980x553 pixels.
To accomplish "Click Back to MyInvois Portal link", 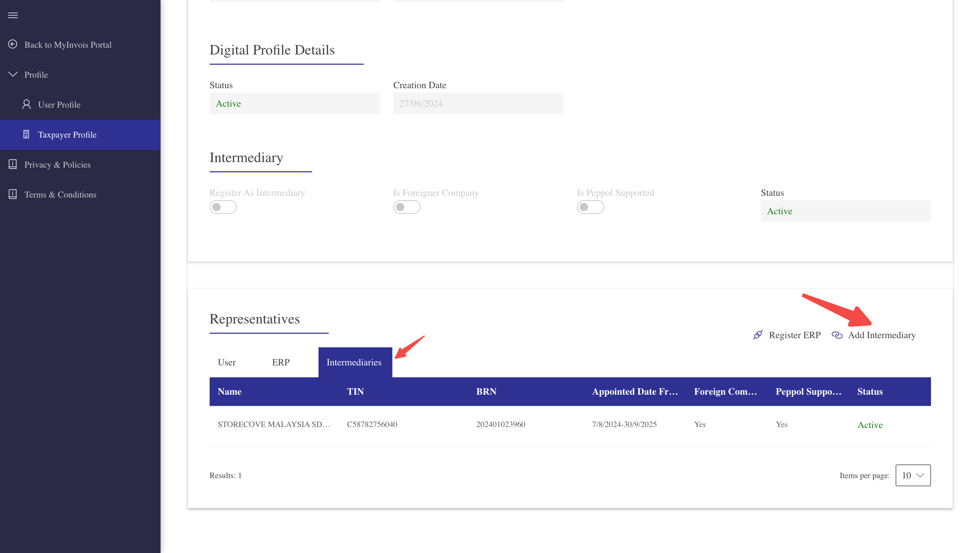I will click(x=68, y=45).
